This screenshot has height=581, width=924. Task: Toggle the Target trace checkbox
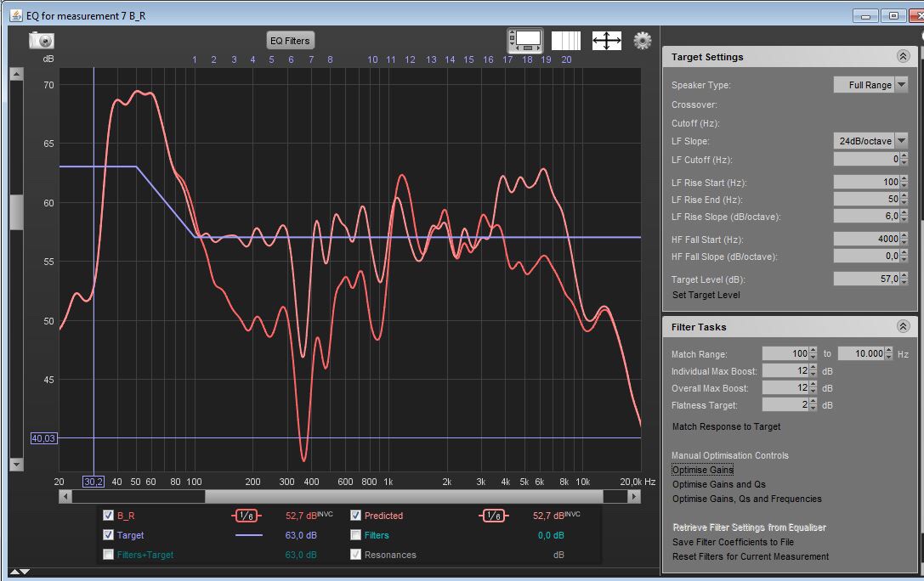click(x=109, y=534)
